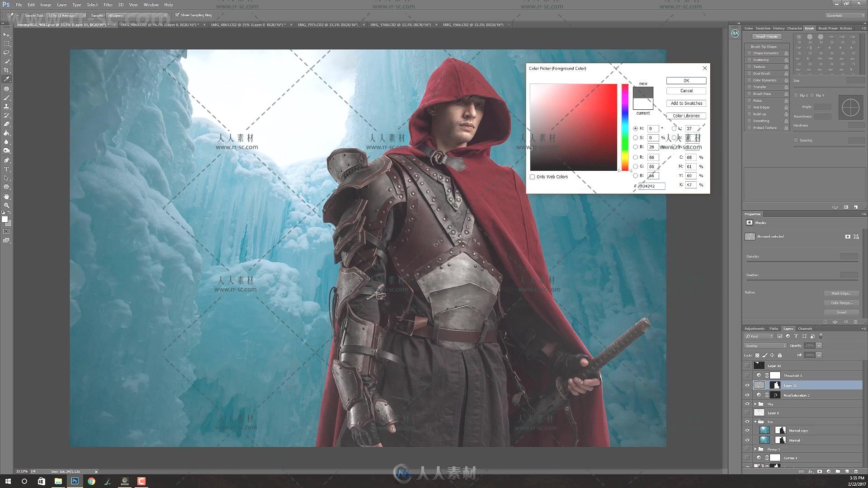The image size is (868, 488).
Task: Select the Eraser tool
Action: [x=6, y=124]
